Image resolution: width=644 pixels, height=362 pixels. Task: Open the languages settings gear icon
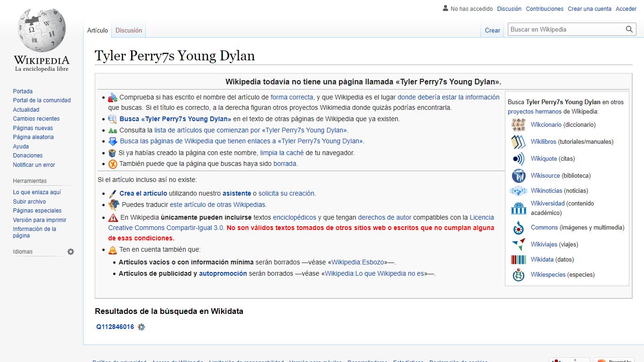tap(71, 252)
